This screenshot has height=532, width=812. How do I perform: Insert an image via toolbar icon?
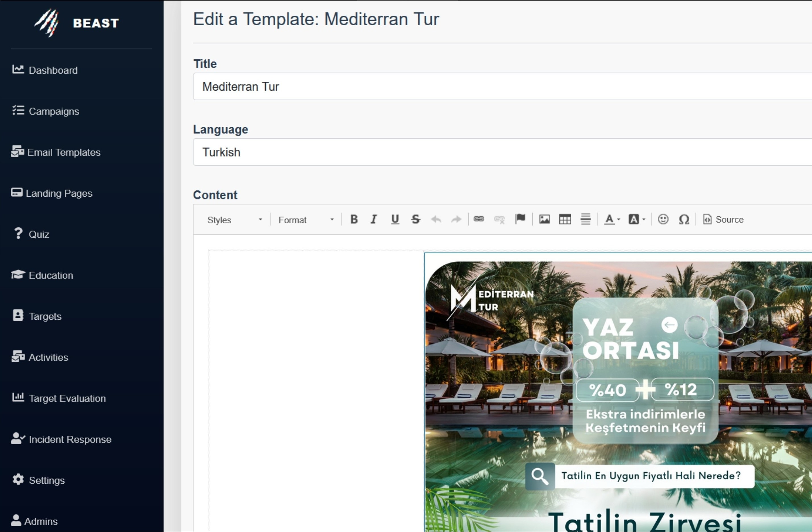[x=545, y=219]
